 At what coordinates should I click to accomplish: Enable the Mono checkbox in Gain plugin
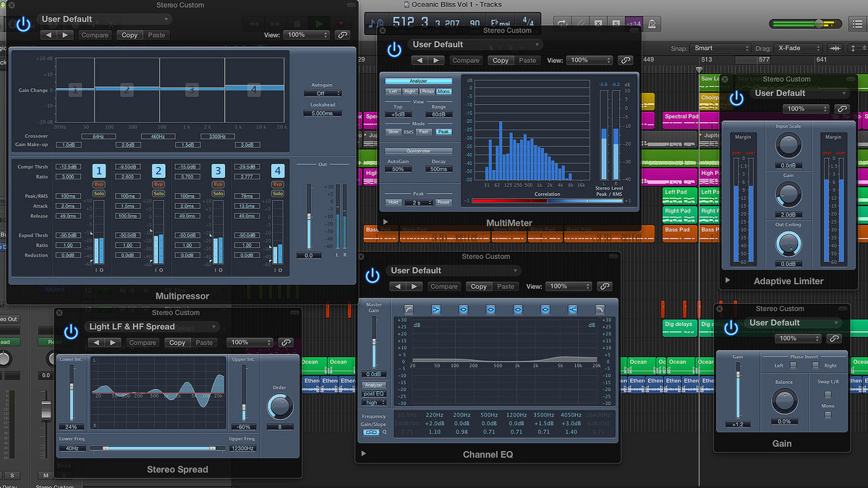(827, 415)
